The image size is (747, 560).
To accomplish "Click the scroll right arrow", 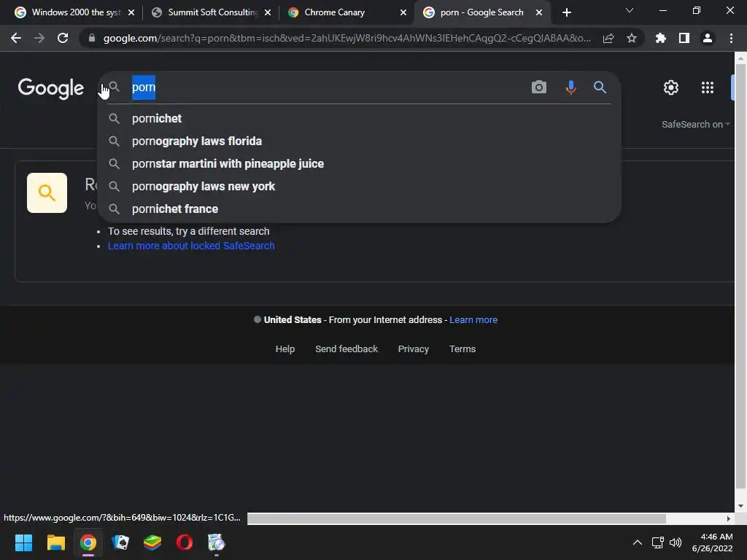I will pos(729,518).
